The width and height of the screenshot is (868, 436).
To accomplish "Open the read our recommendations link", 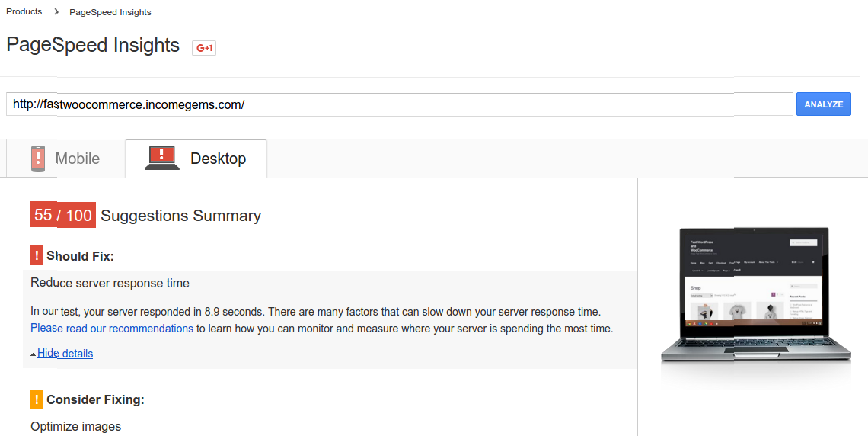I will pyautogui.click(x=112, y=329).
